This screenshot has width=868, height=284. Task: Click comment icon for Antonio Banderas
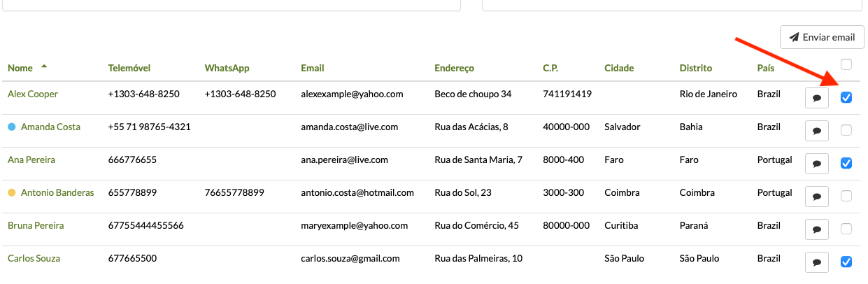[x=817, y=197]
